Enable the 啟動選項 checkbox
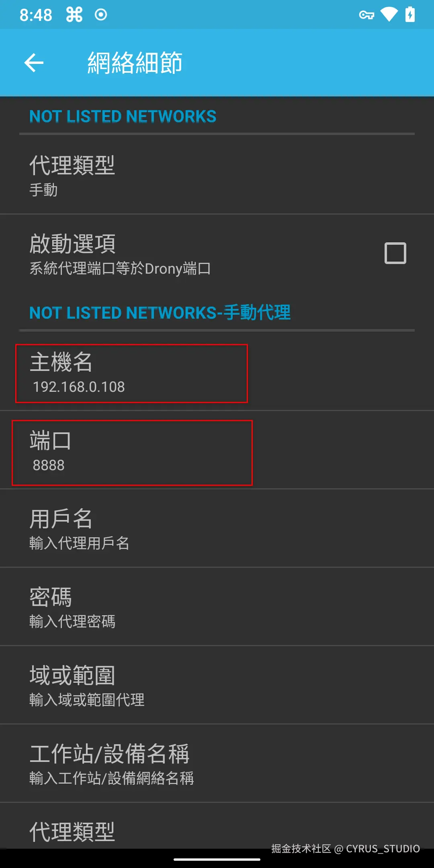The height and width of the screenshot is (868, 434). click(x=395, y=253)
